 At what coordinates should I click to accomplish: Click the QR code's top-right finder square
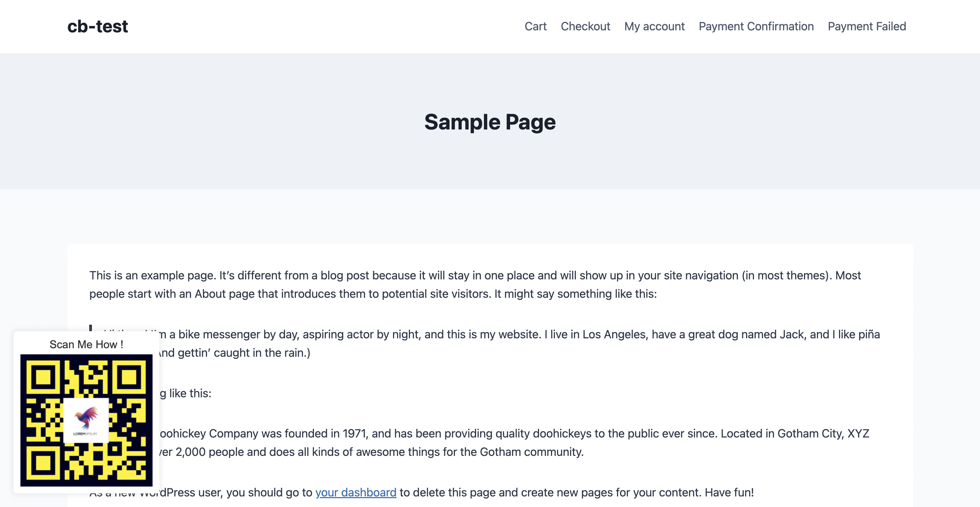(129, 377)
